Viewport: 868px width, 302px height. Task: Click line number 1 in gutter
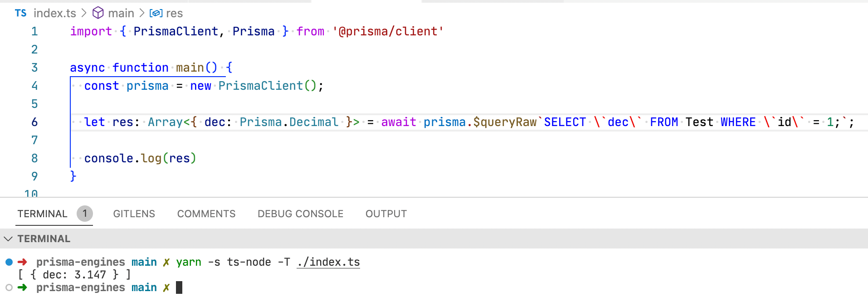[x=34, y=31]
